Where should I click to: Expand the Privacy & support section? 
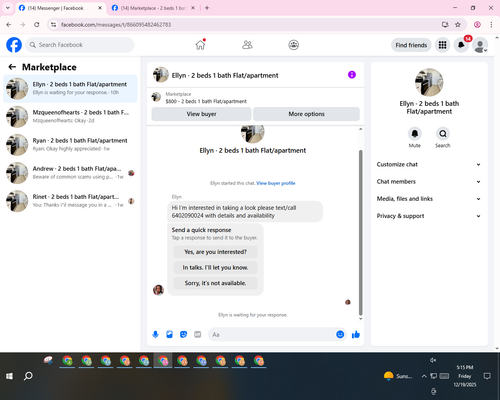[x=429, y=216]
